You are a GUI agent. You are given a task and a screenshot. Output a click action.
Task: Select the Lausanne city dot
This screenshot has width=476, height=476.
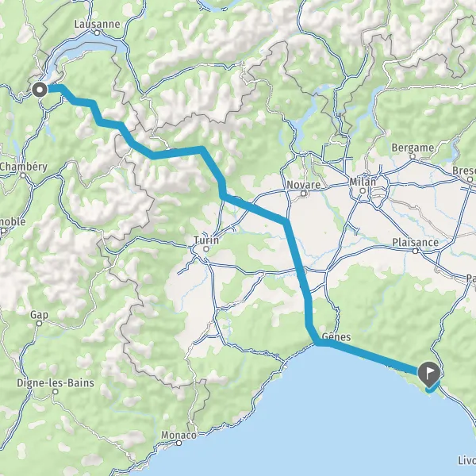[x=97, y=33]
